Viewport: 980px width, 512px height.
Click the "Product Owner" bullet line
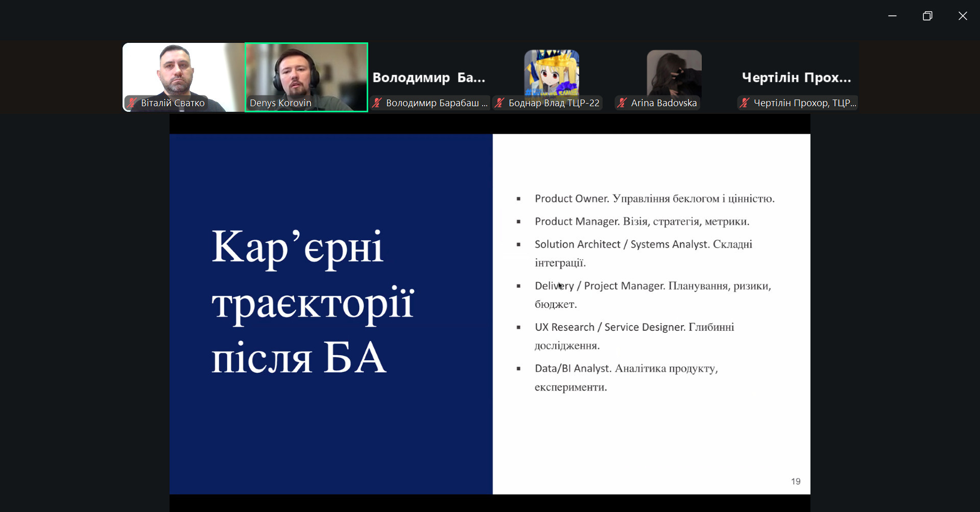pyautogui.click(x=654, y=199)
